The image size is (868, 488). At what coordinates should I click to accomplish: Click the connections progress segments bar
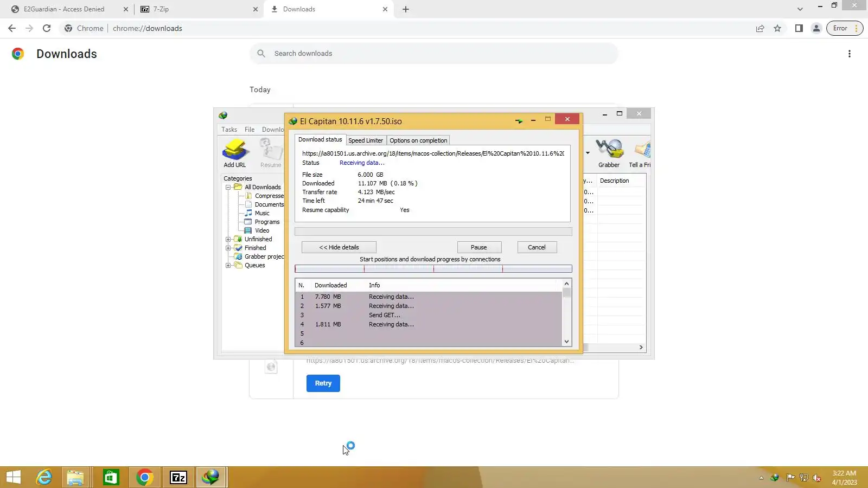pyautogui.click(x=433, y=269)
